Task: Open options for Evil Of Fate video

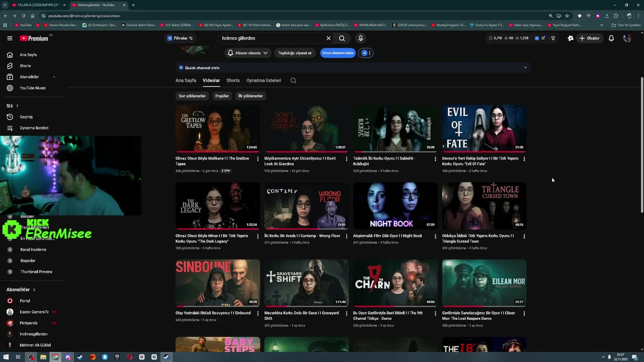Action: 524,159
